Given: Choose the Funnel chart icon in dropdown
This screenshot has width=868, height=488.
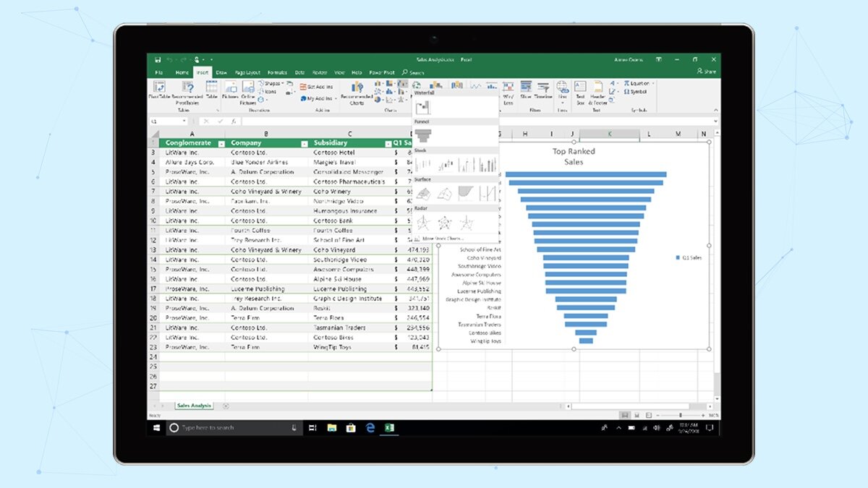Looking at the screenshot, I should coord(422,135).
